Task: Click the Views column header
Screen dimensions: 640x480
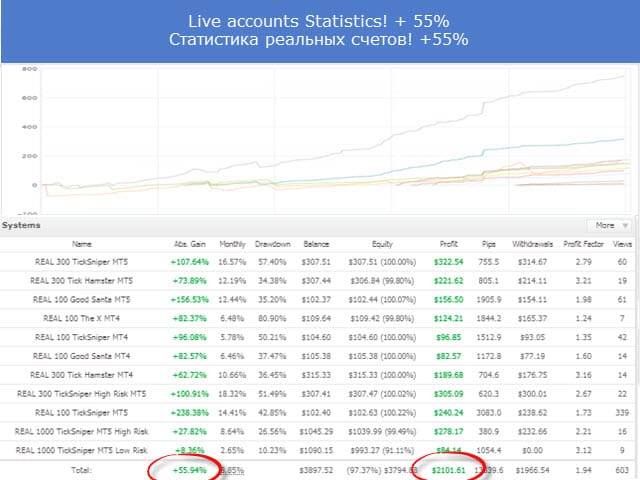Action: tap(622, 244)
